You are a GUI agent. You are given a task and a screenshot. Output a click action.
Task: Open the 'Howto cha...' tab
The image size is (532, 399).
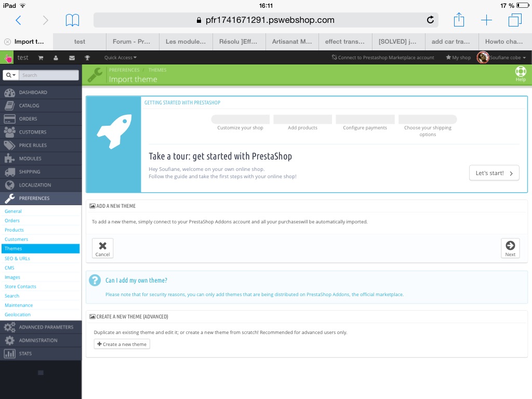[x=505, y=42]
